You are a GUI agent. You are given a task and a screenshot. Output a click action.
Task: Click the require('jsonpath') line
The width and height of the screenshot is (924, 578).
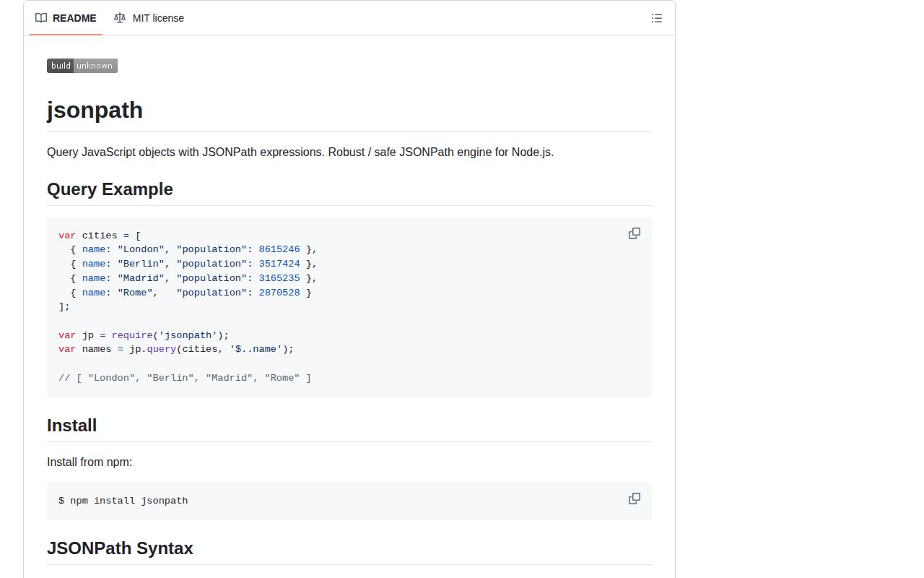point(144,335)
